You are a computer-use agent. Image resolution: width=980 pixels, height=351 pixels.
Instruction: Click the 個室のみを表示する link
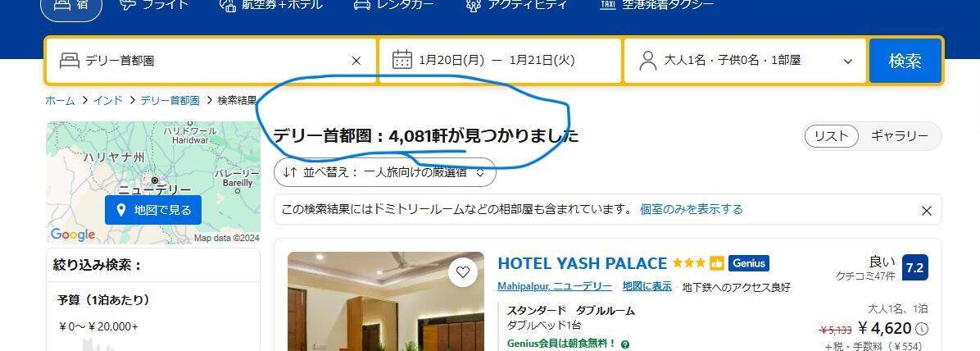point(692,210)
